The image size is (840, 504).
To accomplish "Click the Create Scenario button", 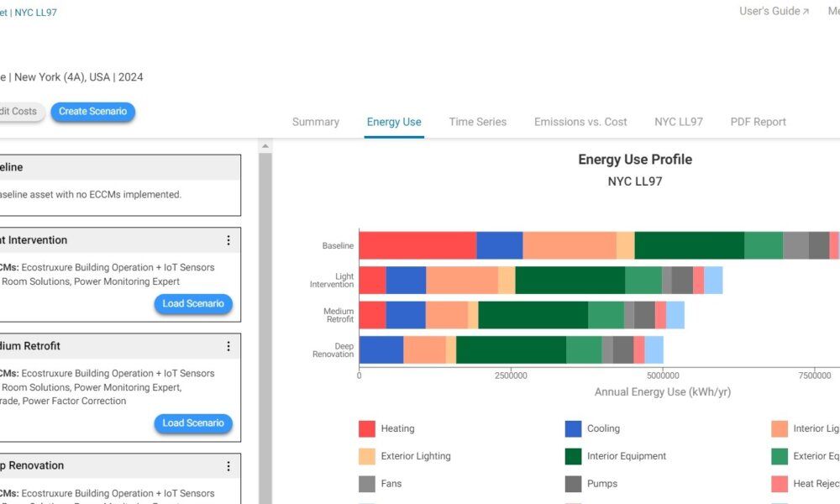I will coord(92,111).
